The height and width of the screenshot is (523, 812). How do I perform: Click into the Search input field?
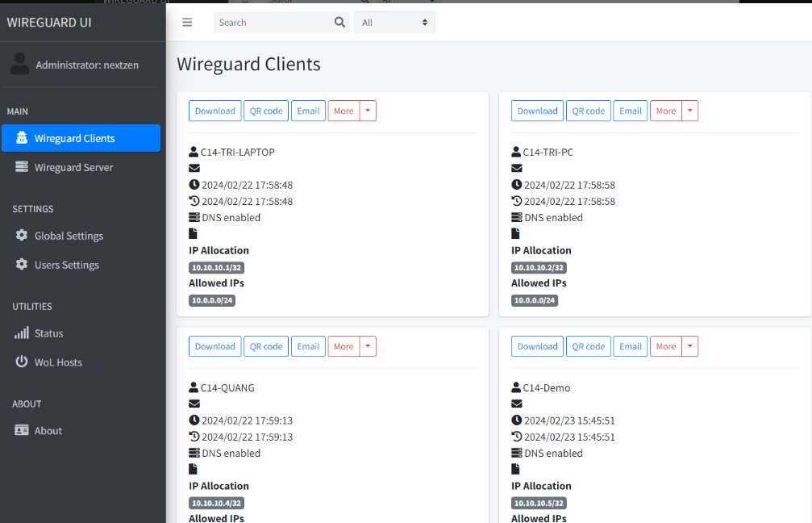tap(273, 23)
